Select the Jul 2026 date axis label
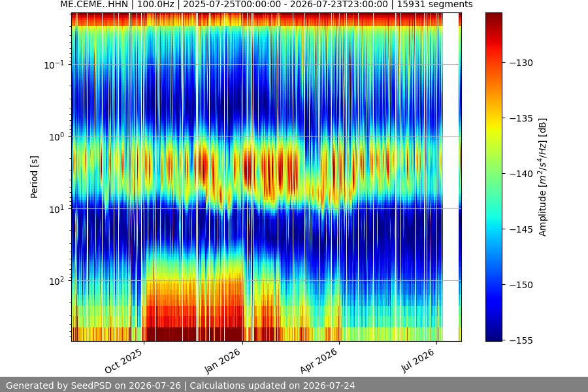 point(417,361)
